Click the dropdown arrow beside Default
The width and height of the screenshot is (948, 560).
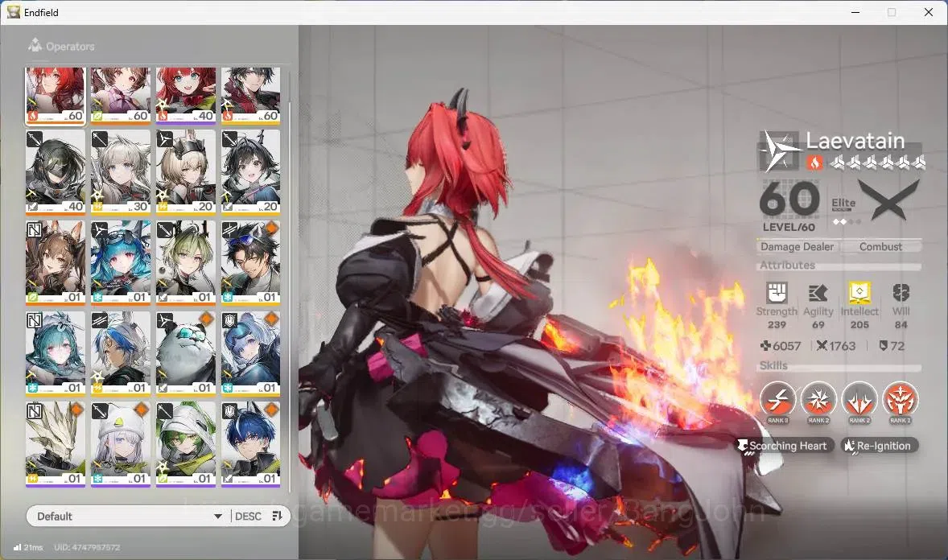(217, 517)
